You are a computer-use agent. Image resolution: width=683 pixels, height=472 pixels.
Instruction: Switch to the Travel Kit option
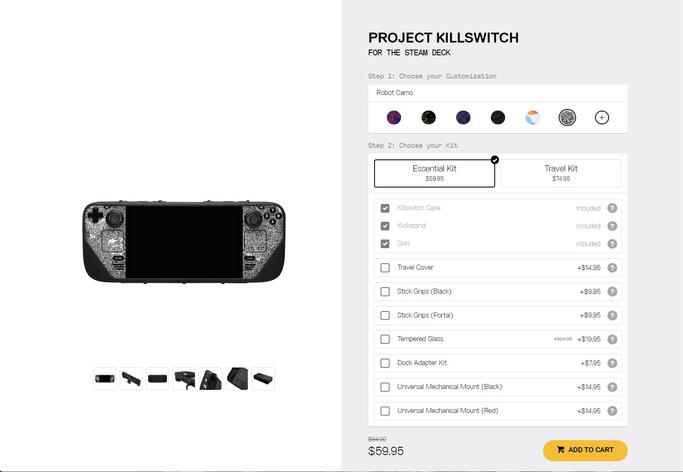[x=561, y=173]
